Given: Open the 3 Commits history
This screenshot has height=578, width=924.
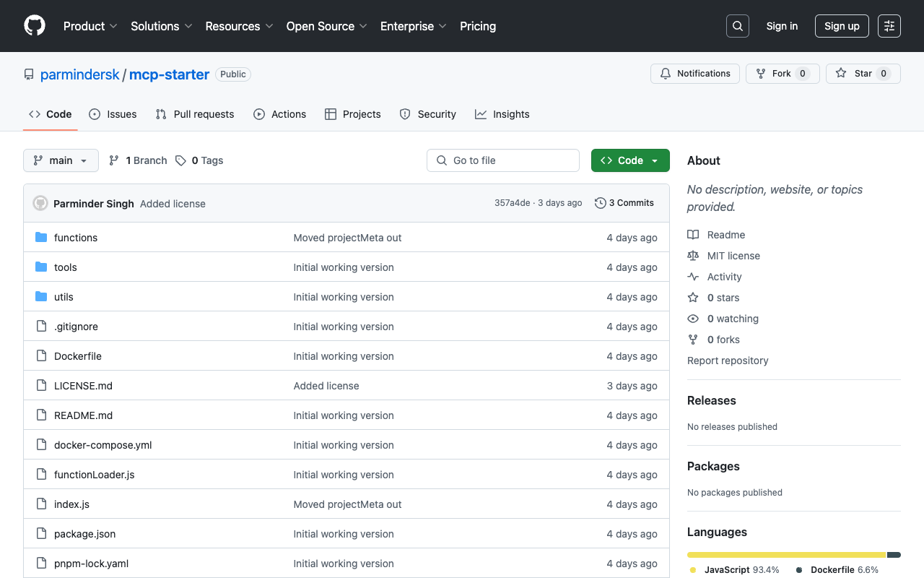Looking at the screenshot, I should pos(624,203).
